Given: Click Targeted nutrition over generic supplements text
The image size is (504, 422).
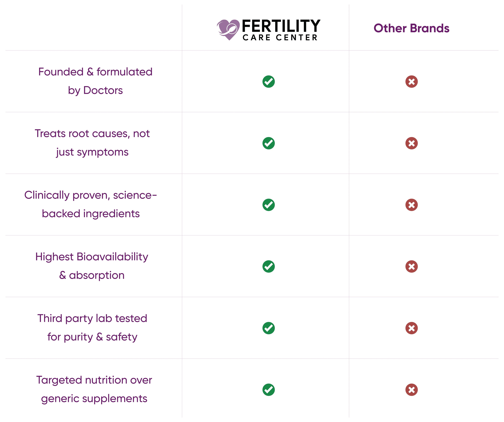Looking at the screenshot, I should click(x=94, y=389).
